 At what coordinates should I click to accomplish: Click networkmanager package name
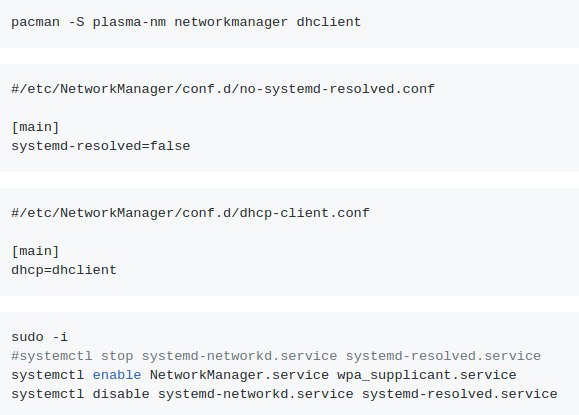pos(231,22)
